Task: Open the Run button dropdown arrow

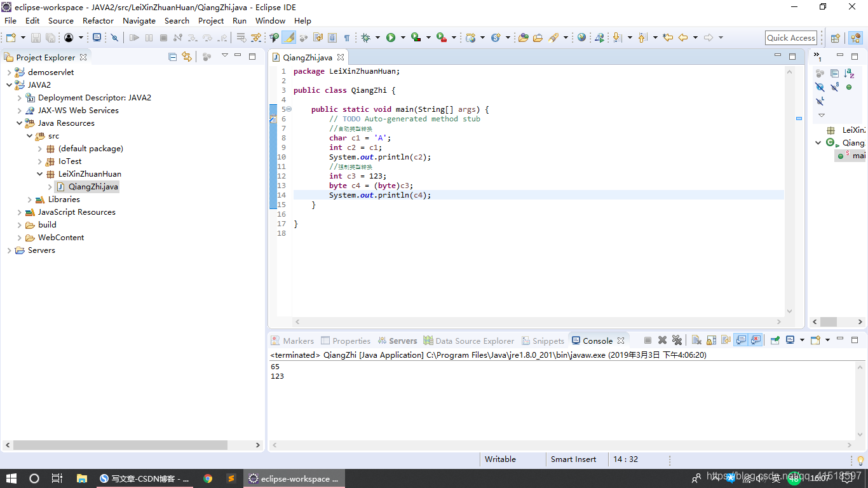Action: click(403, 37)
